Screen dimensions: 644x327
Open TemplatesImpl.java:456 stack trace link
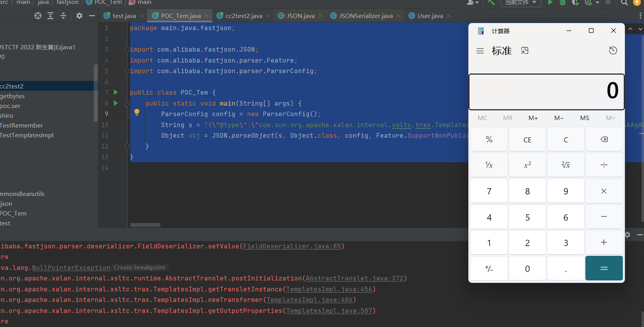(x=329, y=289)
